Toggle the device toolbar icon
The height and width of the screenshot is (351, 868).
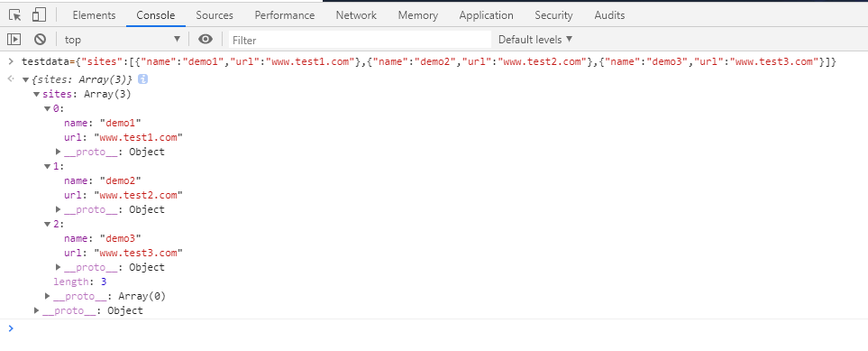click(39, 15)
